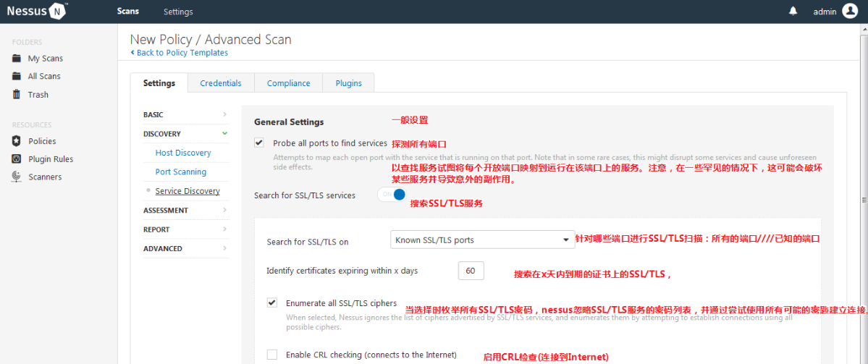This screenshot has height=364, width=868.
Task: Enable CRL checking checkbox
Action: pyautogui.click(x=271, y=355)
